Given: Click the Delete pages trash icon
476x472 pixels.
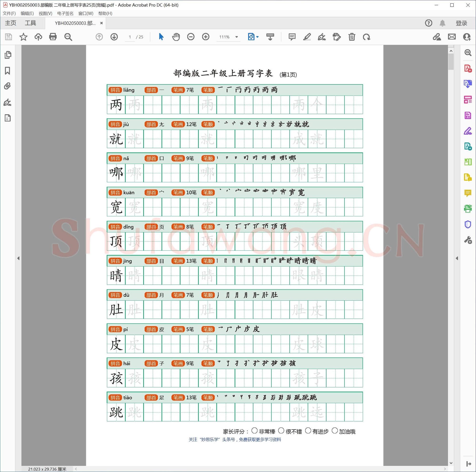Looking at the screenshot, I should tap(352, 37).
